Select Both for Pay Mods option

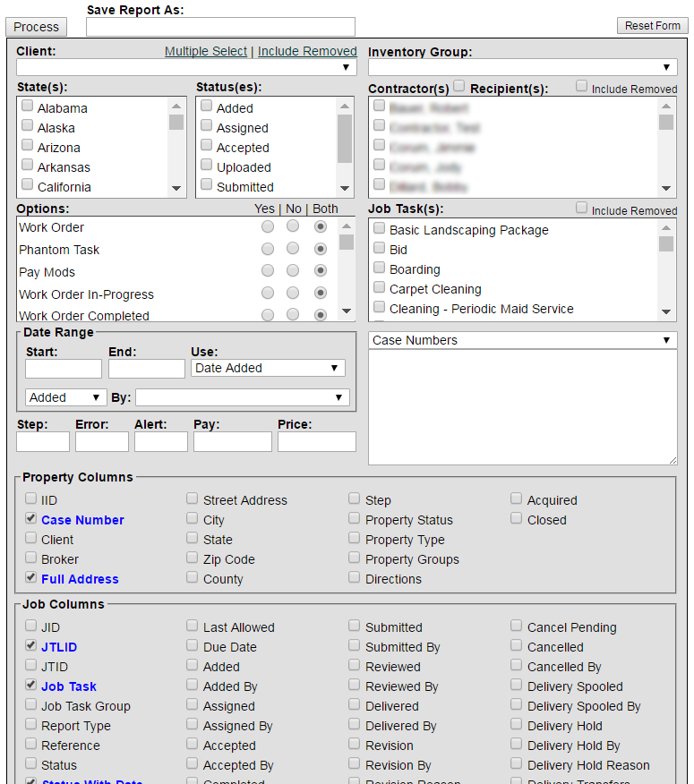[x=321, y=270]
